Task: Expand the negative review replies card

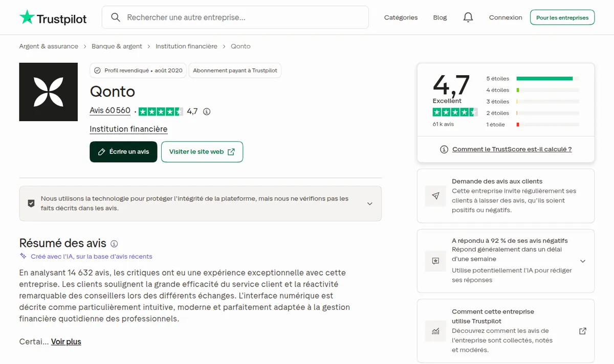Action: coord(582,261)
